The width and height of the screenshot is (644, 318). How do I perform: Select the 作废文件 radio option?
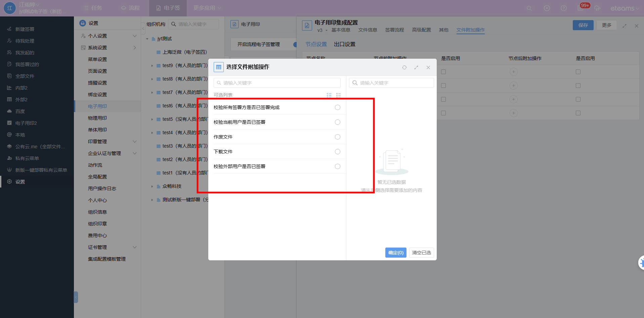(337, 137)
